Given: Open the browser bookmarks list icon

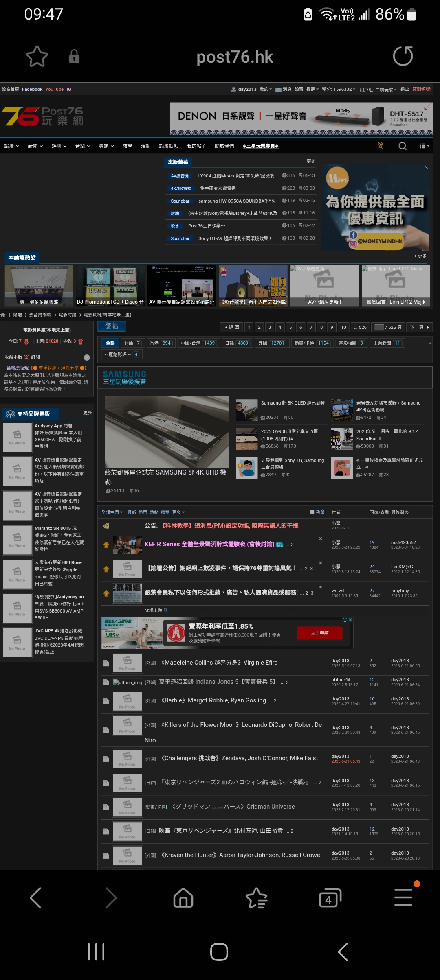Looking at the screenshot, I should [x=257, y=897].
